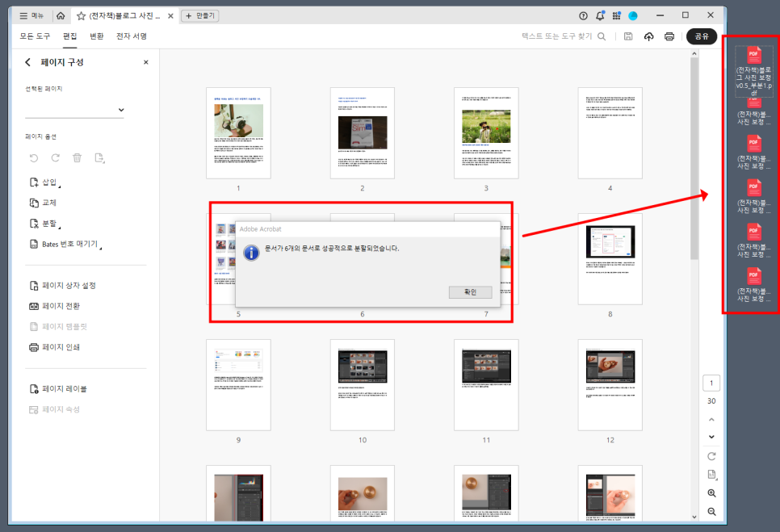780x532 pixels.
Task: Click the 확인 button in the dialog
Action: click(x=470, y=292)
